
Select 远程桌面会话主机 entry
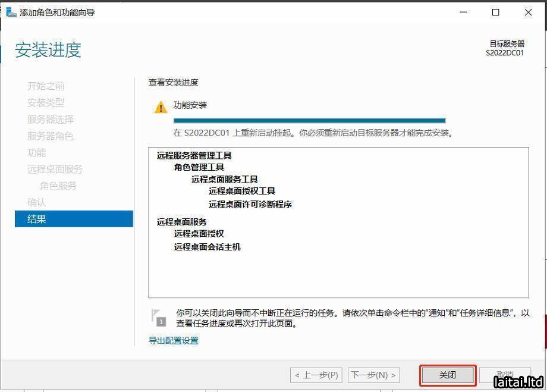click(207, 247)
